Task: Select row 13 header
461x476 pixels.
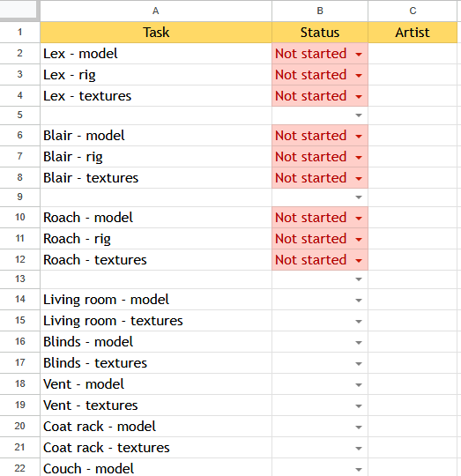Action: click(x=19, y=279)
